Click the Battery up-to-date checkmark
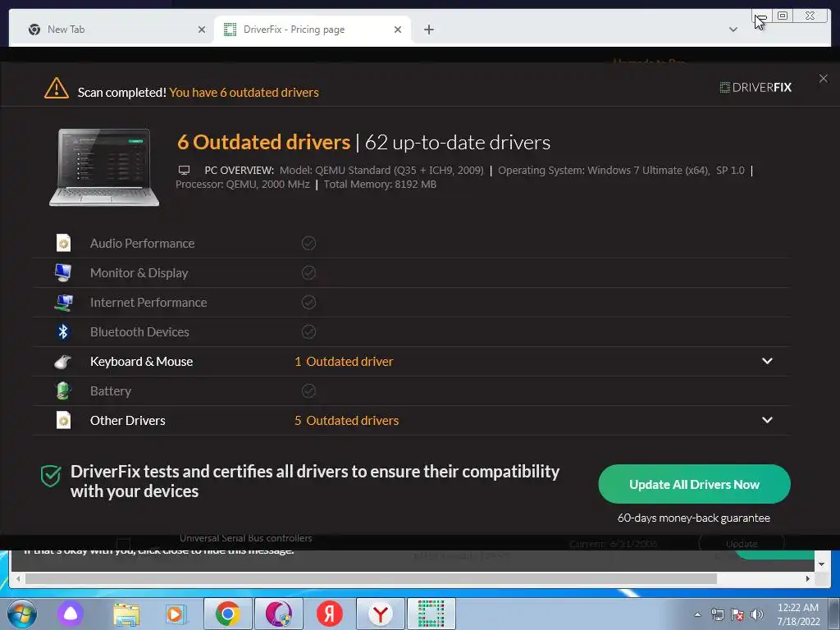 point(308,391)
